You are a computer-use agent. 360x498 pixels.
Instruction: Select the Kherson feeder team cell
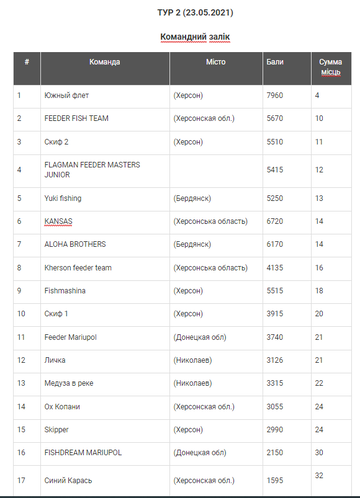pyautogui.click(x=105, y=268)
